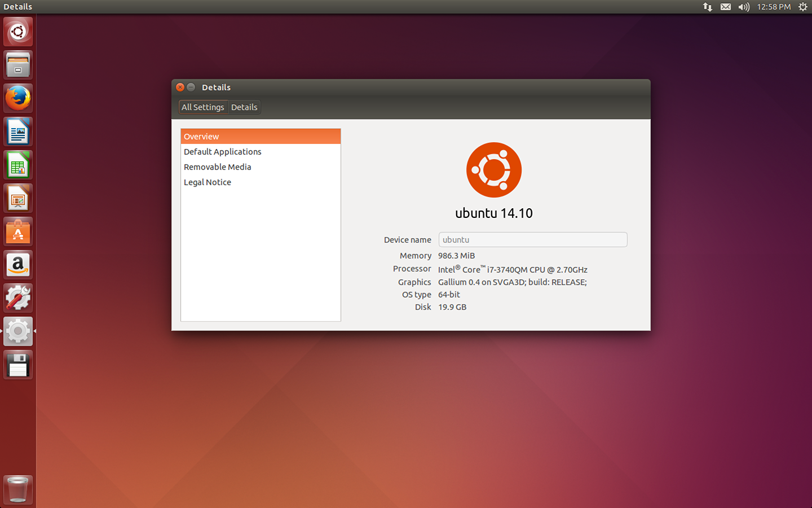The height and width of the screenshot is (508, 812).
Task: Launch LibreOffice Impress presentation
Action: click(18, 198)
